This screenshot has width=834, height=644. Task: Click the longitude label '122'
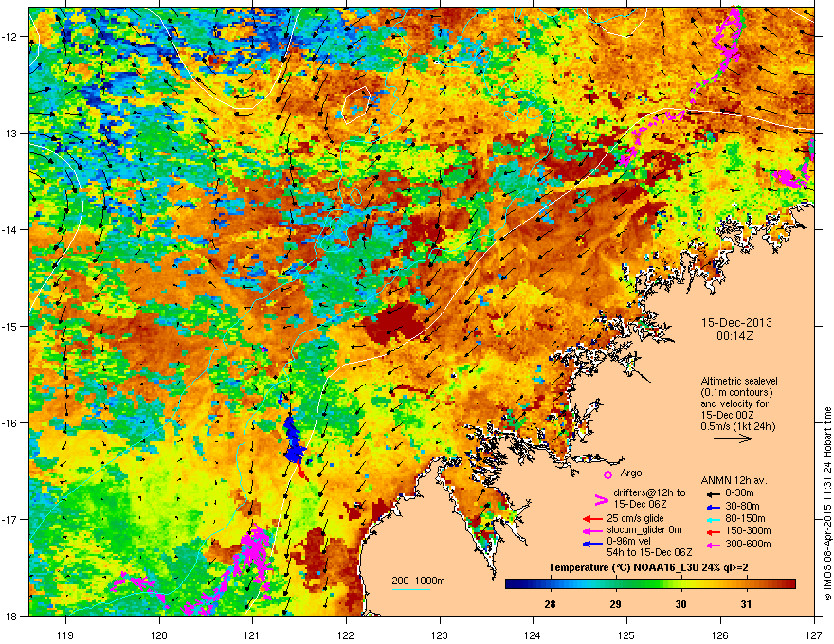point(346,635)
